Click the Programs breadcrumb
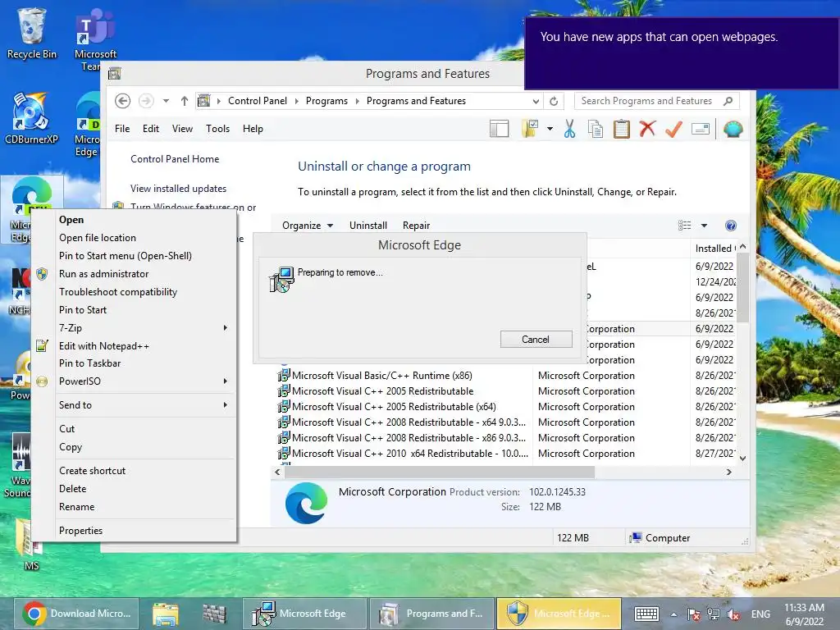 (326, 101)
